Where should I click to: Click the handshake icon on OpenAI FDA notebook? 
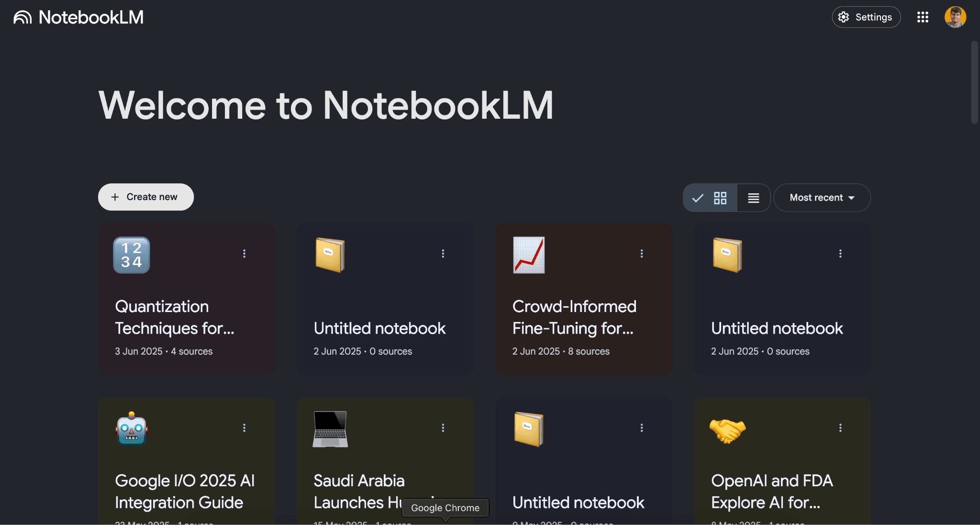[727, 429]
